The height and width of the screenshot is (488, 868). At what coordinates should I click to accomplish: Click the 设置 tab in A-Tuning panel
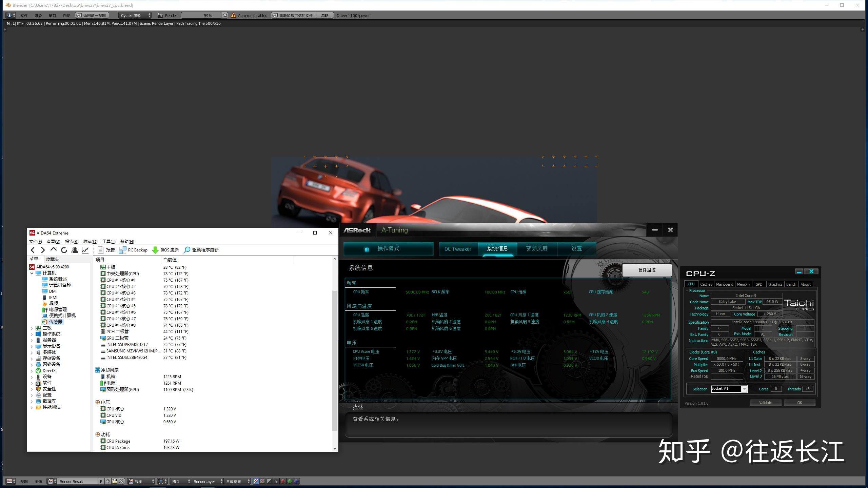[x=575, y=248]
